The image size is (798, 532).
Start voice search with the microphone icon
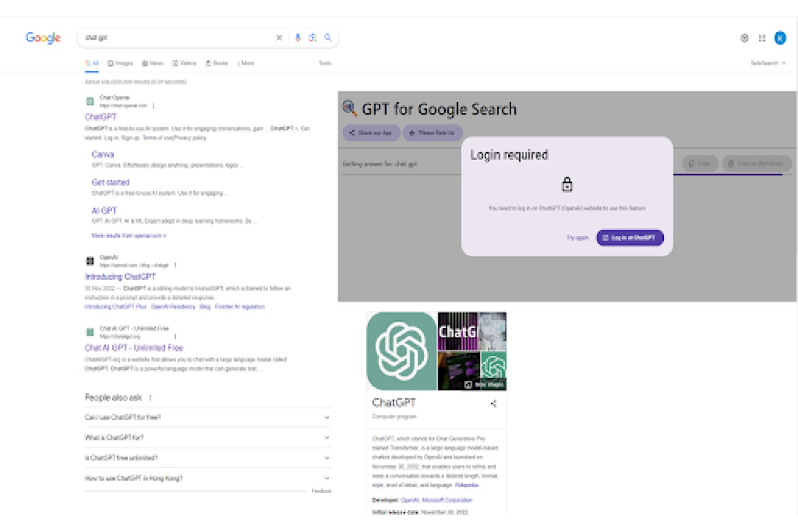pyautogui.click(x=298, y=38)
